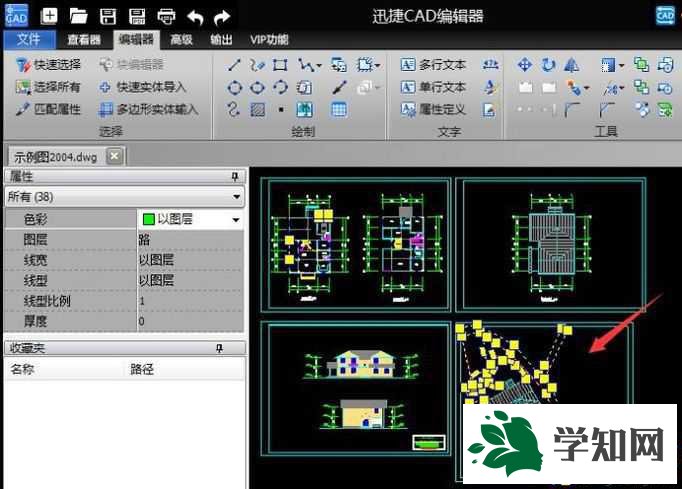
Task: Expand the 所有 (38) selection dropdown
Action: point(237,197)
